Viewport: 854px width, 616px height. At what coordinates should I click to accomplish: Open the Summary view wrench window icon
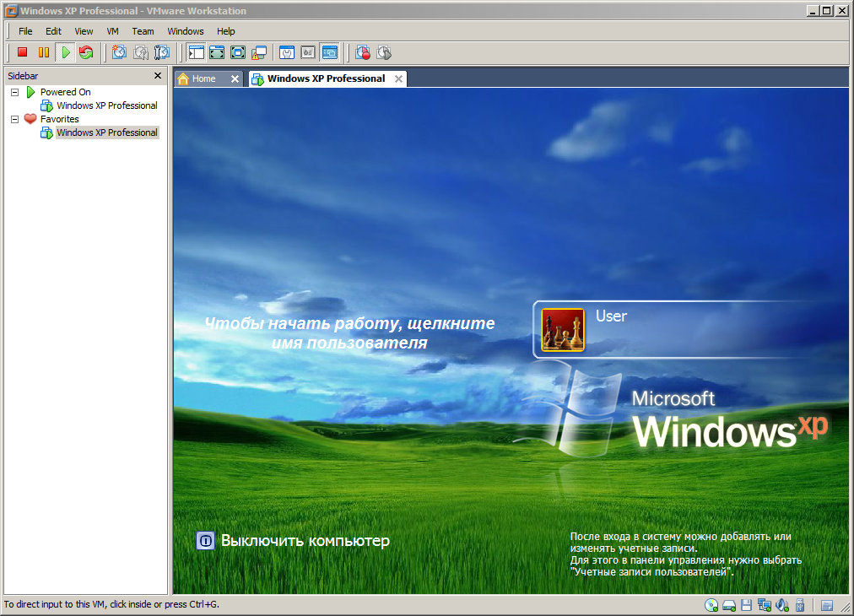click(x=287, y=52)
